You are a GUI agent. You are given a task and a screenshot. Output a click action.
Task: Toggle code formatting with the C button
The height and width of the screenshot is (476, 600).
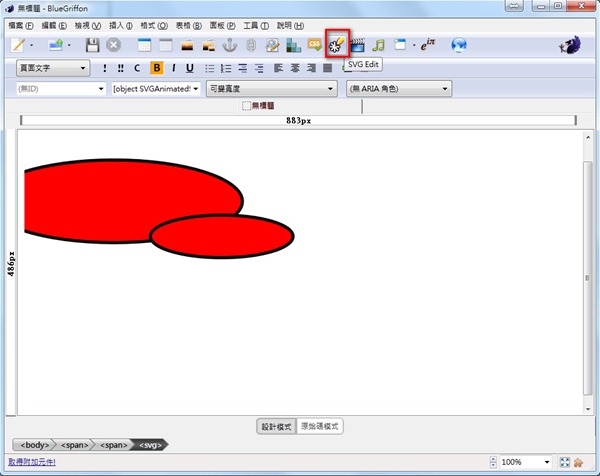(137, 68)
